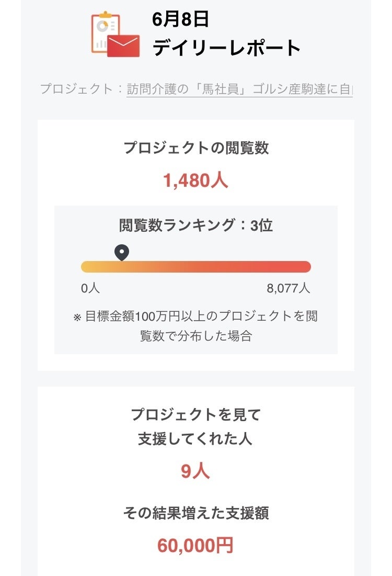Click the 1,480人 view count

(x=196, y=181)
